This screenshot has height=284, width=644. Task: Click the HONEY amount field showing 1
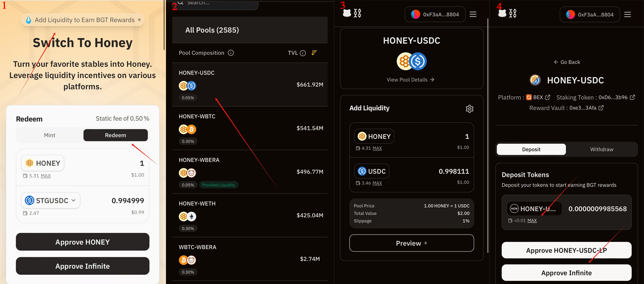467,137
